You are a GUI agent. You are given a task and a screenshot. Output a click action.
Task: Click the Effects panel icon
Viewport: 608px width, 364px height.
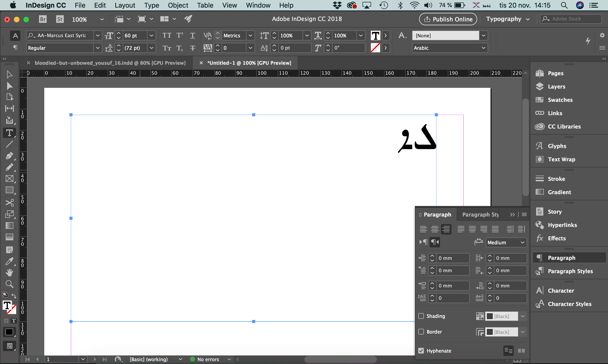point(540,238)
